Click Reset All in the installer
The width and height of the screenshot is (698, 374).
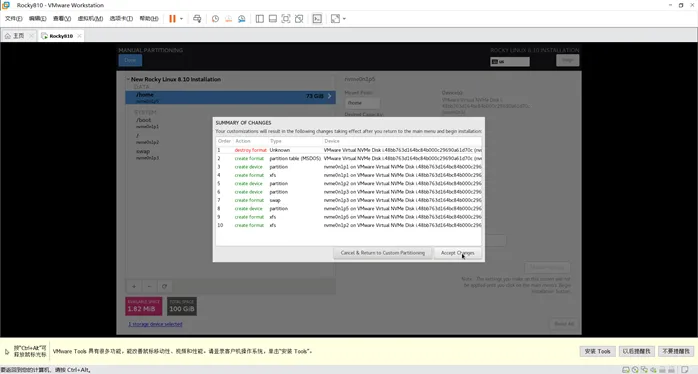coord(564,324)
